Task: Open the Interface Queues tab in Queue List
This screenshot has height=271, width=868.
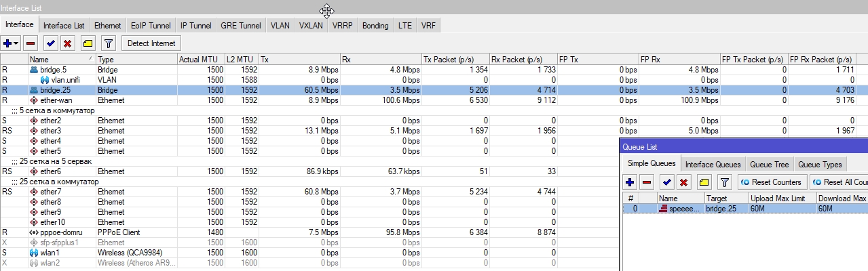Action: point(713,164)
